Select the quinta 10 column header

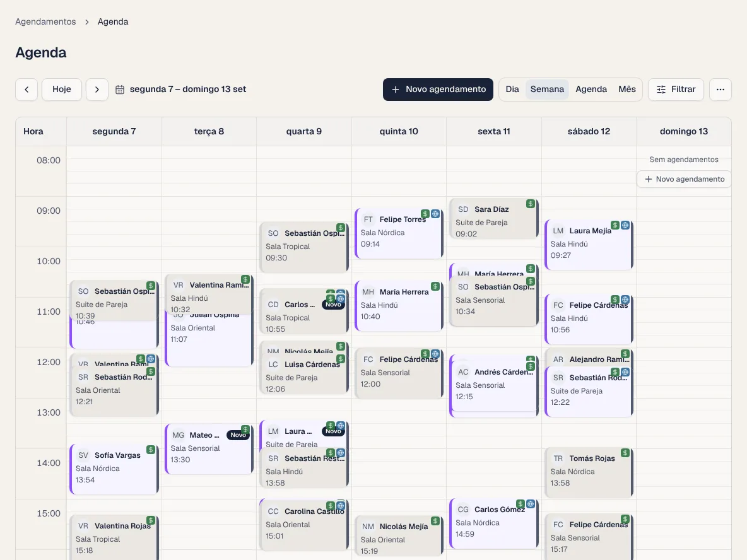point(399,131)
